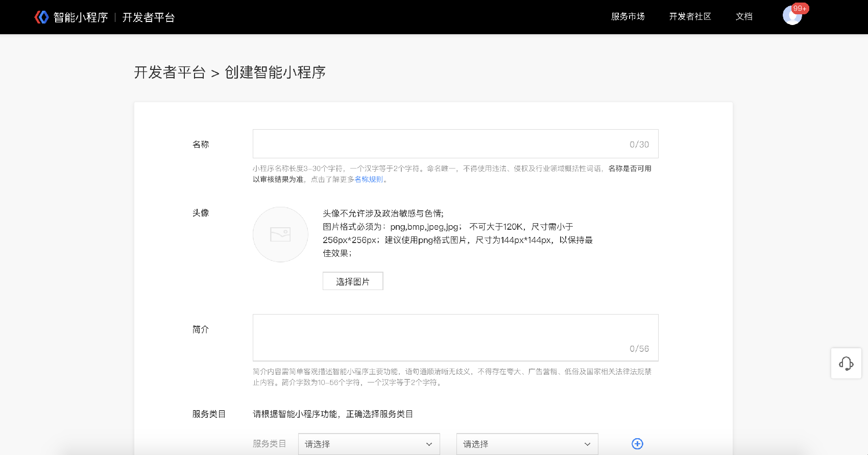This screenshot has height=455, width=868.
Task: Open the 名称规则 link
Action: [x=369, y=179]
